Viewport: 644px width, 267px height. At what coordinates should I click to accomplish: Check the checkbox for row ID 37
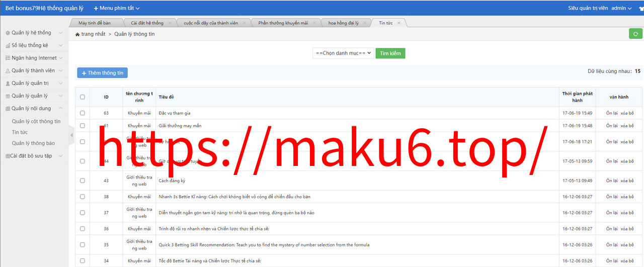[x=83, y=213]
